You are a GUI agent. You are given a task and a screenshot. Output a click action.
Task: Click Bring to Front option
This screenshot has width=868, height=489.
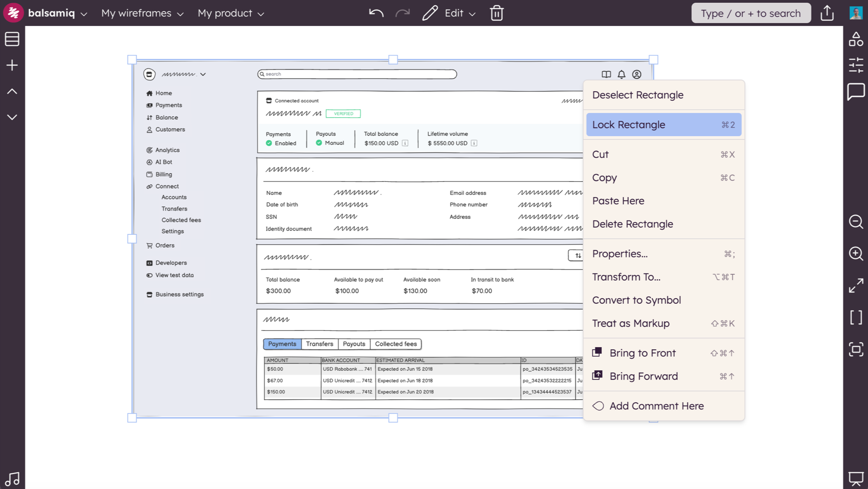[x=642, y=353]
